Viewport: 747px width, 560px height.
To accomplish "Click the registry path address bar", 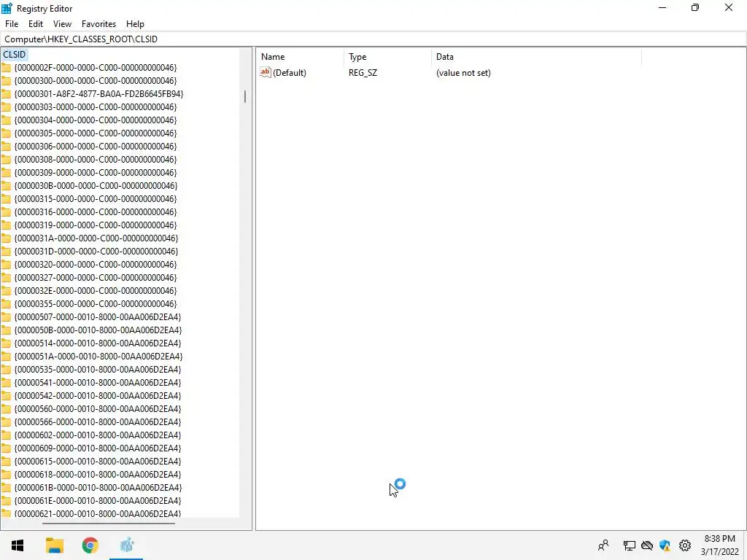I will pos(373,39).
